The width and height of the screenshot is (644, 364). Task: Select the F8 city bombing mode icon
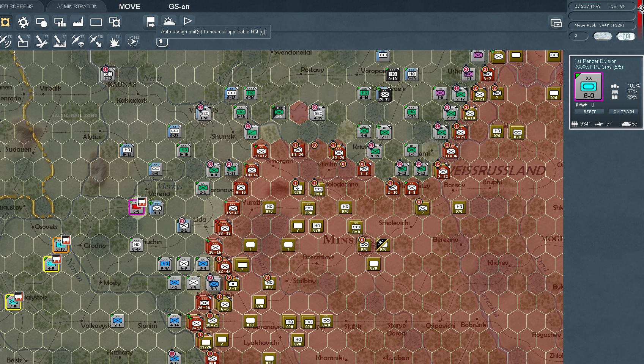pyautogui.click(x=60, y=41)
